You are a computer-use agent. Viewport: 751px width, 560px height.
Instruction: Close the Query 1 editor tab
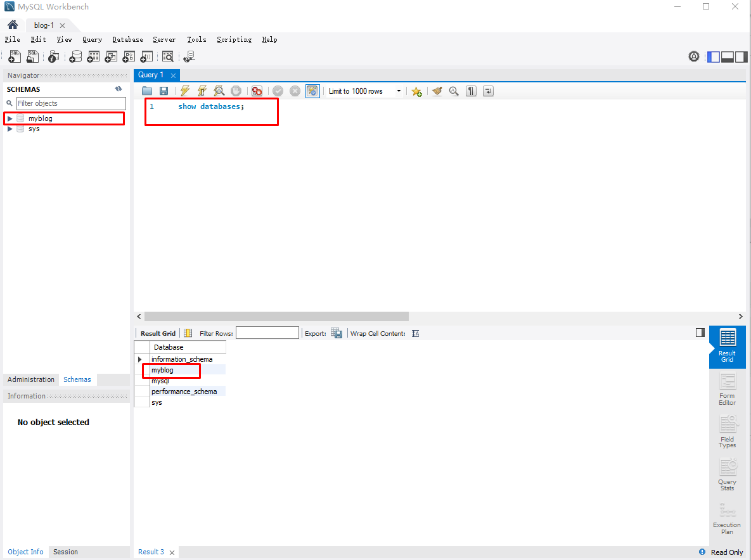(x=174, y=75)
